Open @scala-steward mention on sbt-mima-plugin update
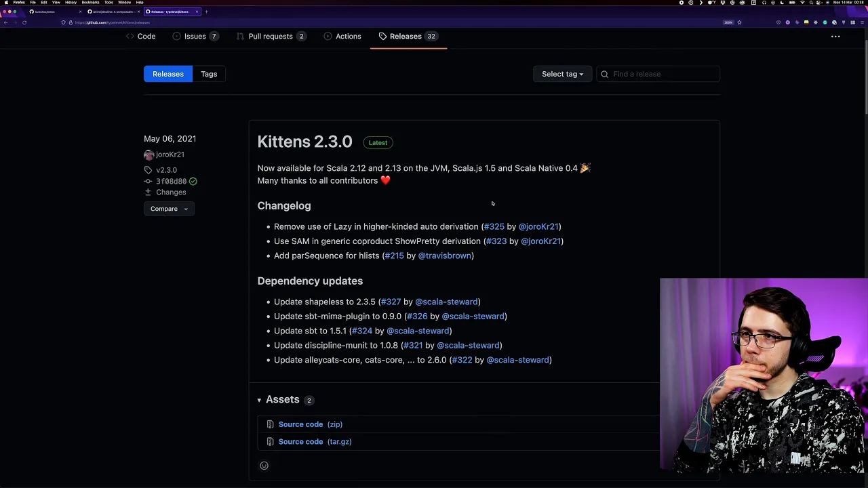Viewport: 868px width, 488px height. point(473,317)
